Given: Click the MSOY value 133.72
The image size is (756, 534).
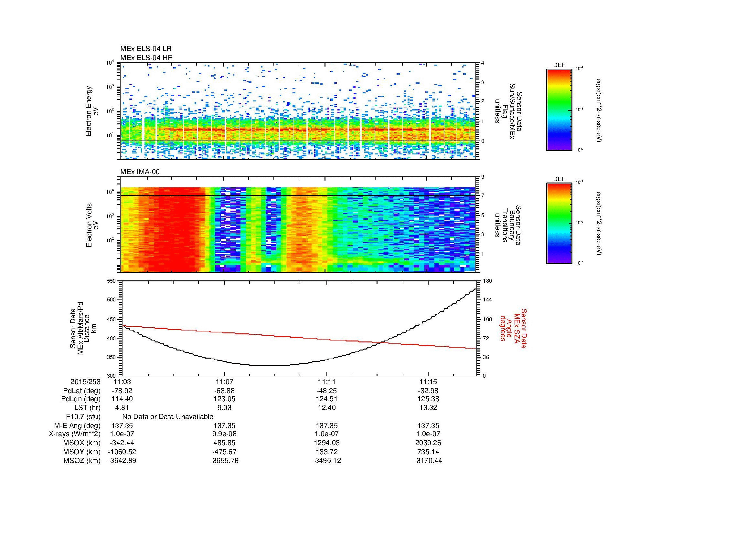Looking at the screenshot, I should coord(327,452).
